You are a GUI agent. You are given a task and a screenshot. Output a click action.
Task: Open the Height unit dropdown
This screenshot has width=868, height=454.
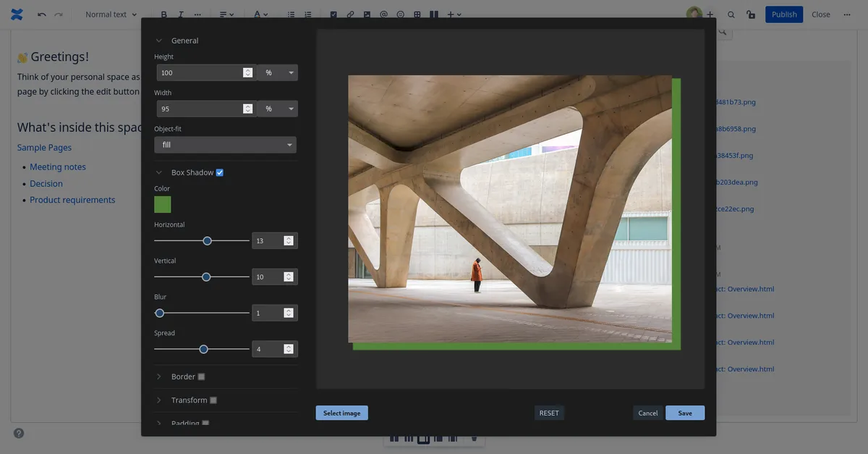click(278, 72)
